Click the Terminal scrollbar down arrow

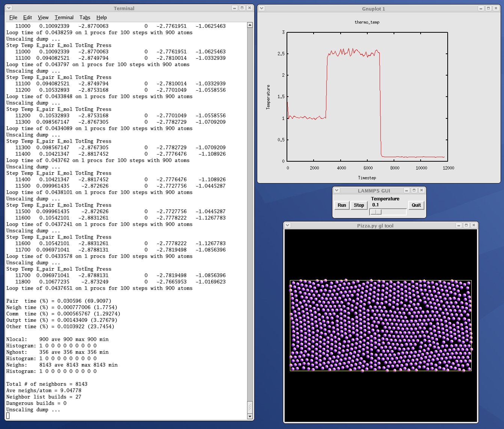coord(250,416)
